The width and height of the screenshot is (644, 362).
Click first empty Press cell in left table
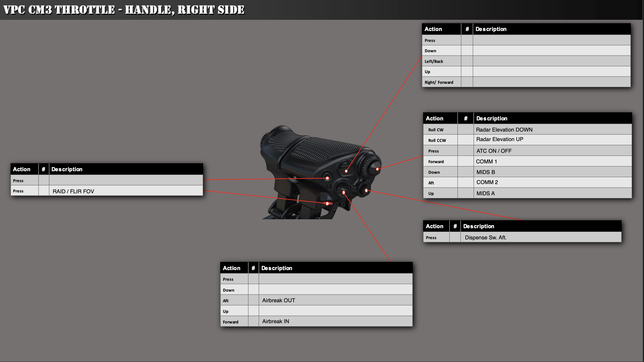126,180
